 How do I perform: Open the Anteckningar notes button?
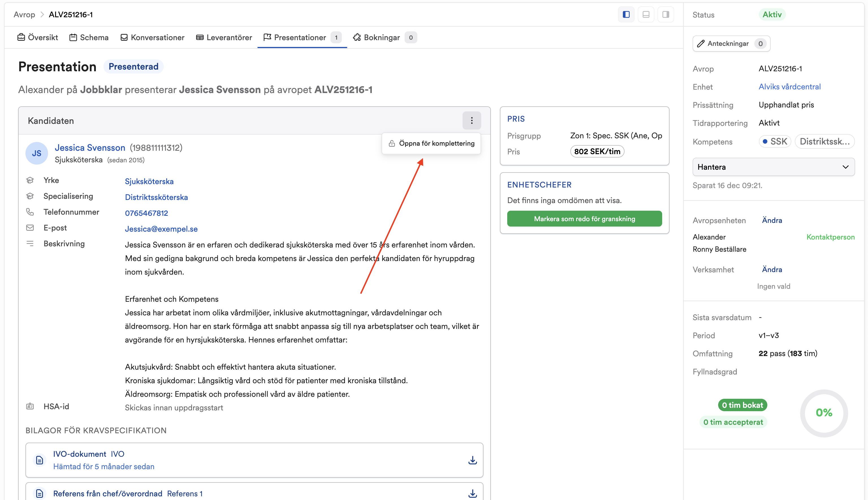tap(731, 44)
